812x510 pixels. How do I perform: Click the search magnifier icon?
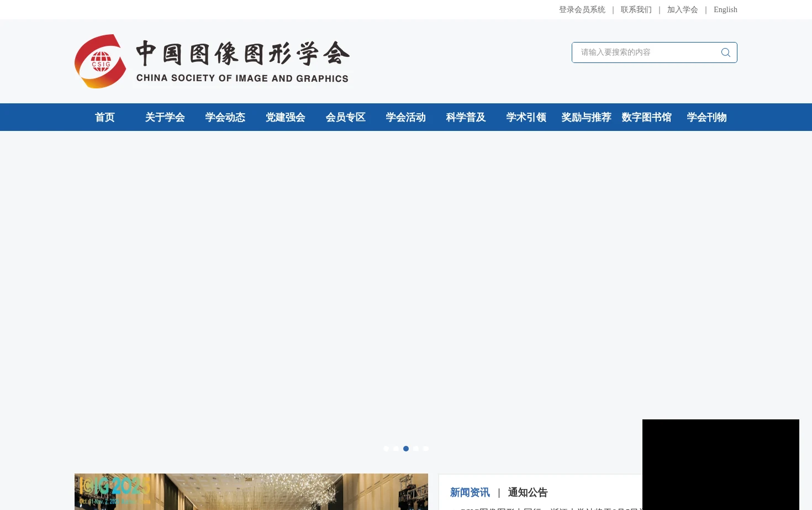coord(726,52)
